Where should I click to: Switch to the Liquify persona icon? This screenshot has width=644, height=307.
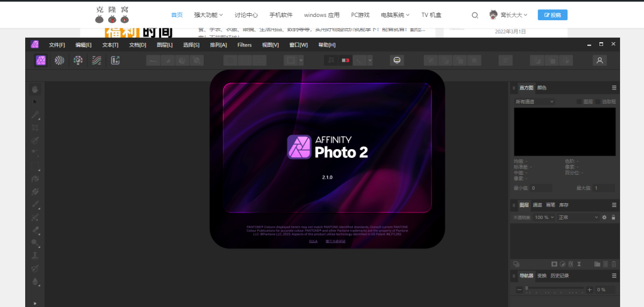(60, 60)
